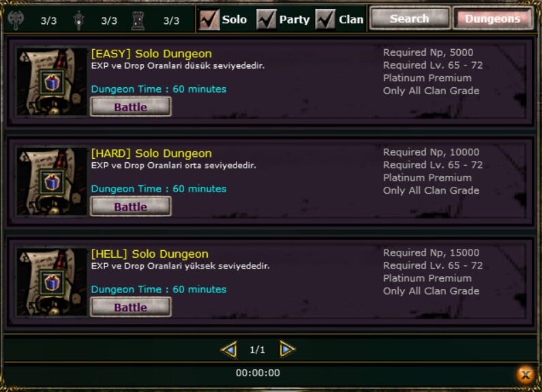542x392 pixels.
Task: Click the castle tower icon in header
Action: coord(138,20)
